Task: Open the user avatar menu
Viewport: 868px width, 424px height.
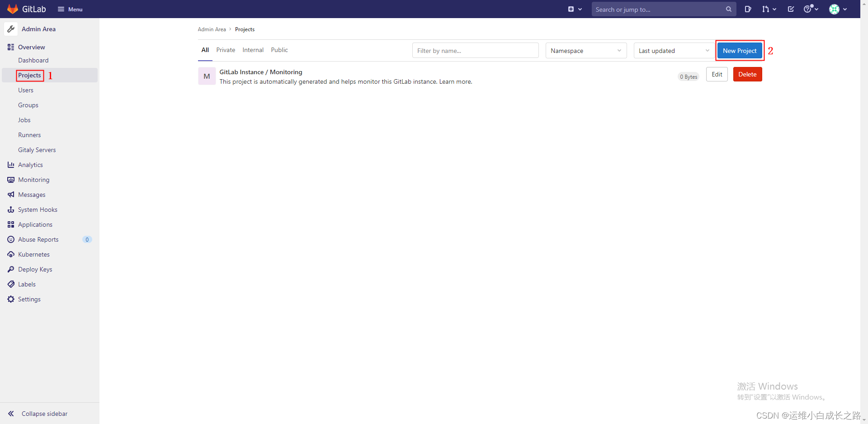Action: pyautogui.click(x=838, y=9)
